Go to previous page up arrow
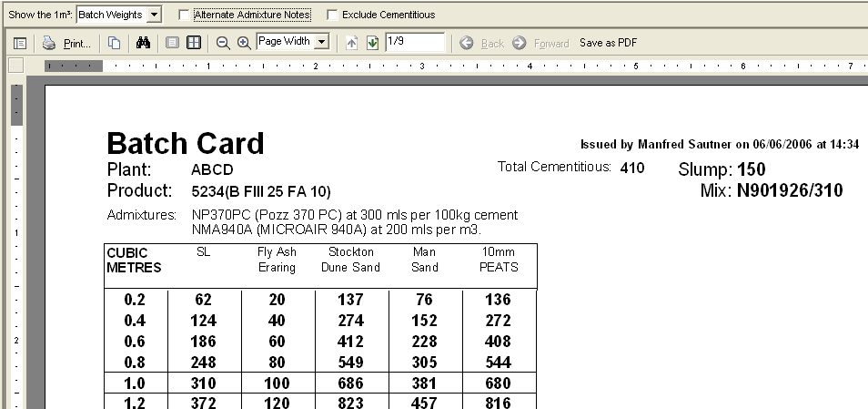Image resolution: width=868 pixels, height=409 pixels. (x=352, y=43)
